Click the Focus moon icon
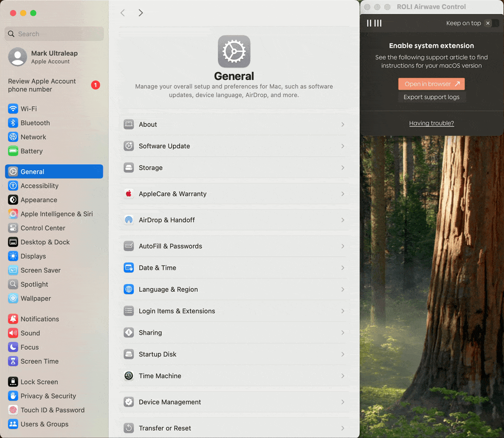 (x=13, y=347)
